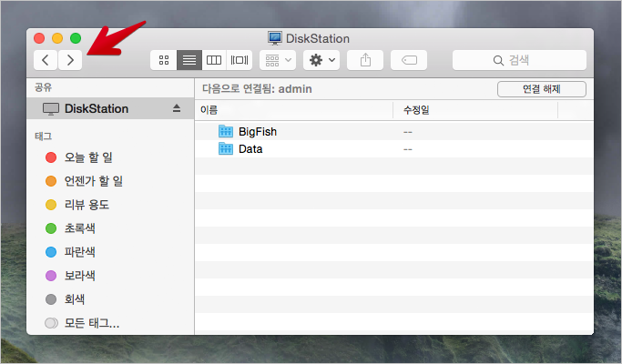Image resolution: width=622 pixels, height=364 pixels.
Task: Click the BigFish folder name
Action: (x=258, y=132)
